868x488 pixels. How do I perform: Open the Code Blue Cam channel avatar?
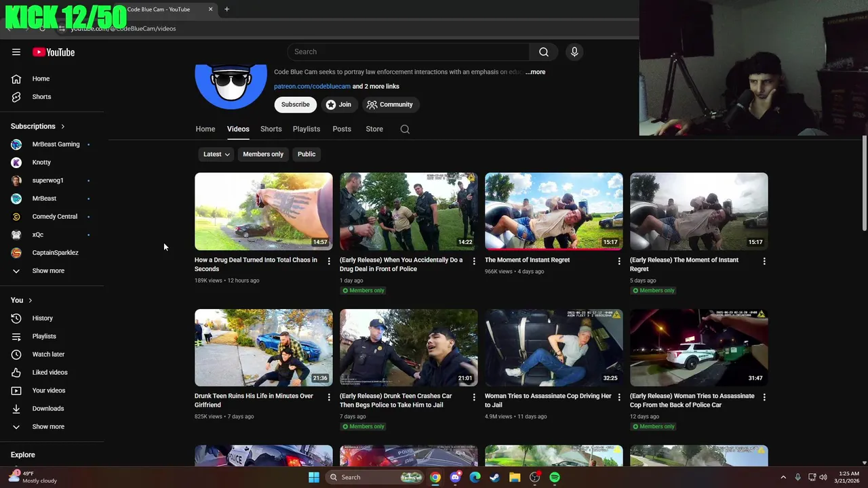tap(231, 86)
